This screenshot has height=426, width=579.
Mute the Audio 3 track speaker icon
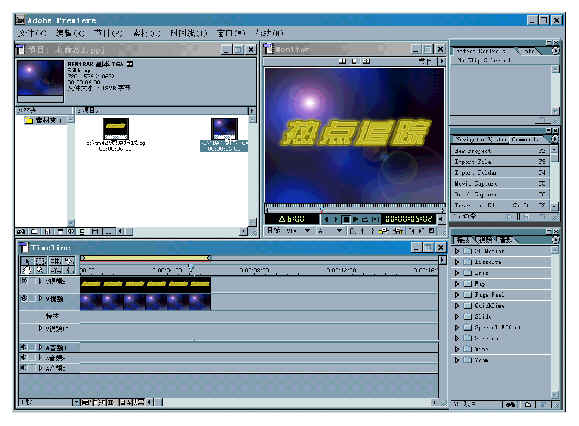24,368
